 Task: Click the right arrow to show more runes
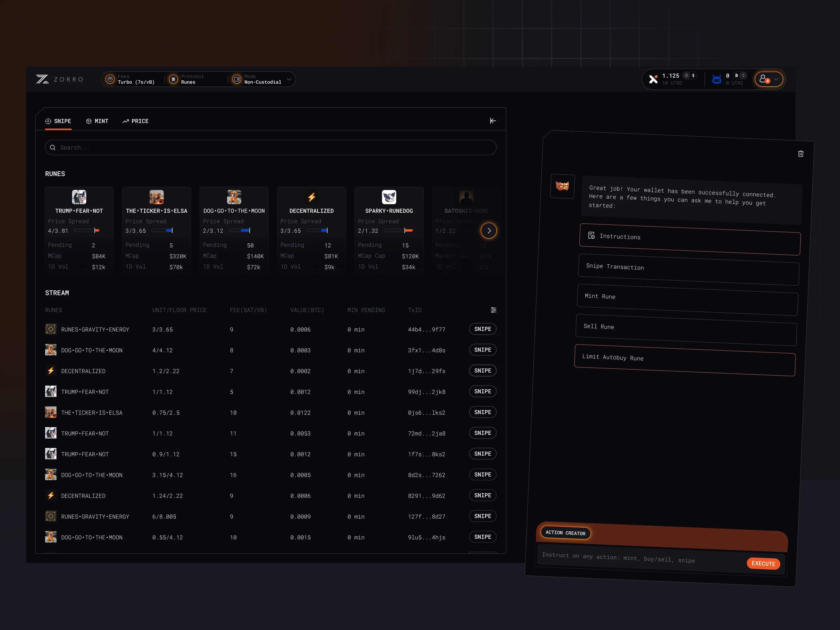489,230
